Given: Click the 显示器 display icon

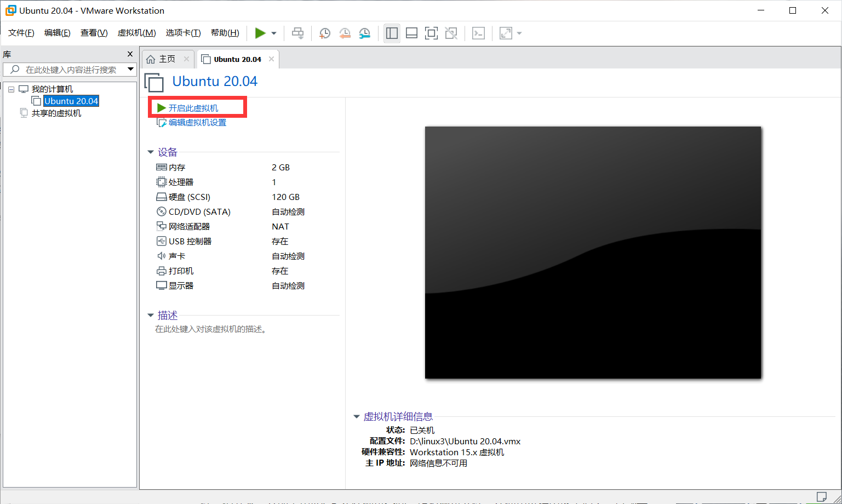Looking at the screenshot, I should (x=161, y=285).
